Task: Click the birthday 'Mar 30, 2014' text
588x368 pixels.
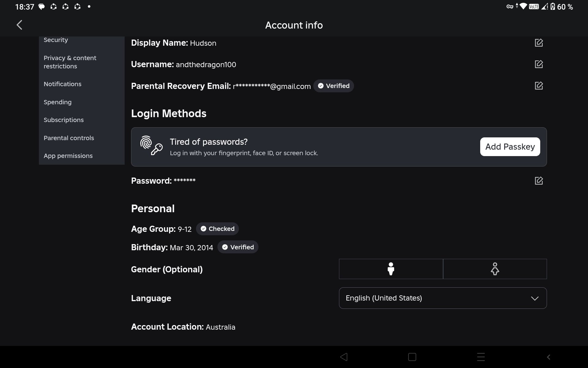Action: click(191, 247)
